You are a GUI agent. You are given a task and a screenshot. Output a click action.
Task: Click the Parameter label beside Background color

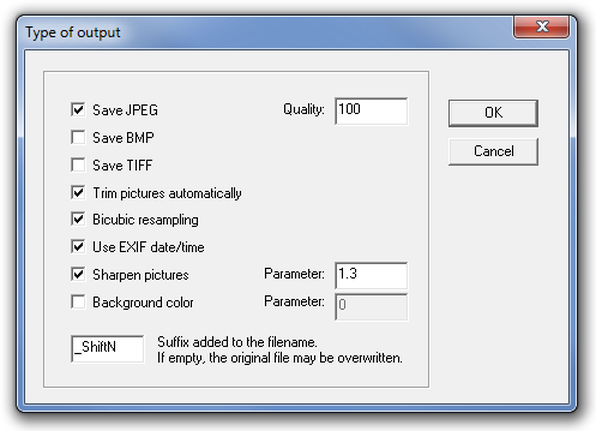coord(294,301)
